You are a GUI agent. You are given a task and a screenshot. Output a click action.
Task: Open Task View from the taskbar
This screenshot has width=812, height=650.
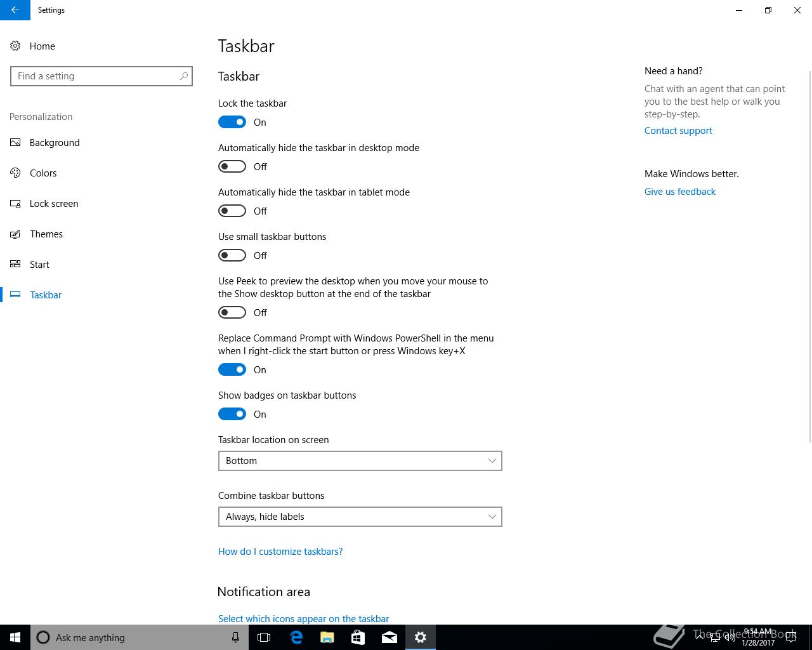click(x=264, y=637)
